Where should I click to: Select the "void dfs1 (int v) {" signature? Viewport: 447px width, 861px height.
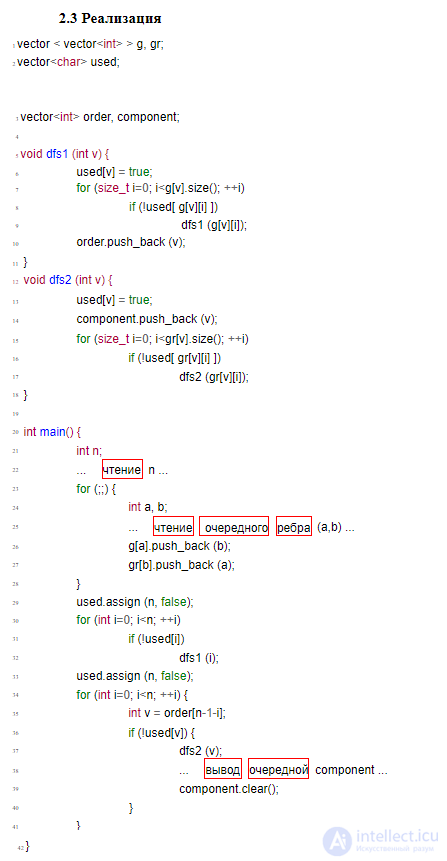[65, 154]
